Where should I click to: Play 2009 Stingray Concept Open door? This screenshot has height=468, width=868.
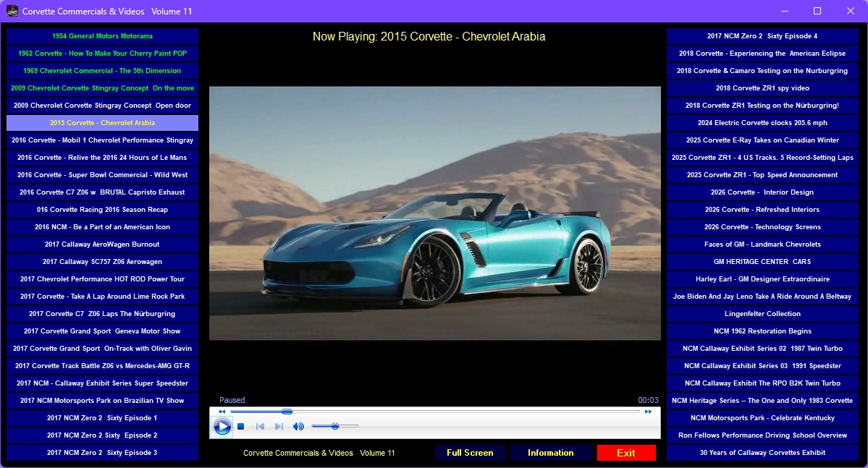click(x=102, y=105)
